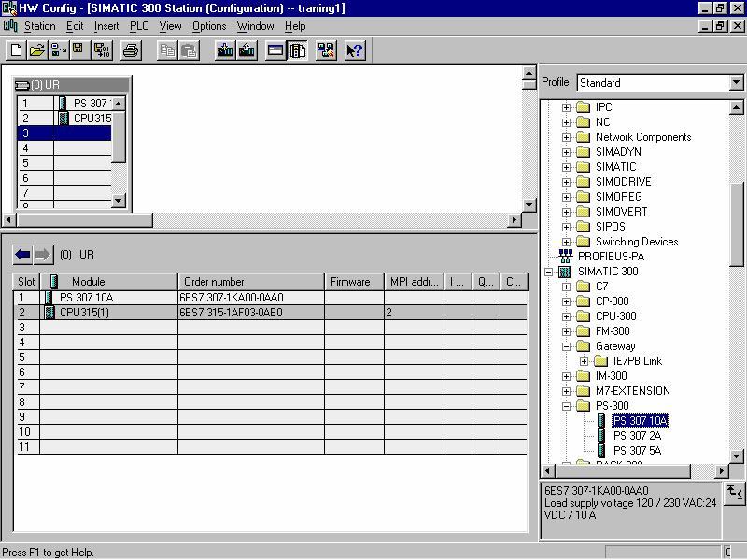Select the PS 307 5A module icon
The width and height of the screenshot is (747, 560).
[x=601, y=451]
